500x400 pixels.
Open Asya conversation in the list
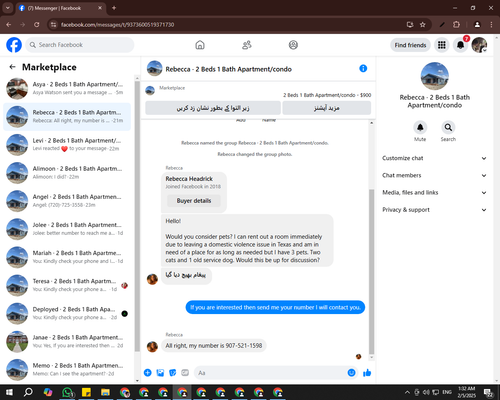pyautogui.click(x=67, y=88)
